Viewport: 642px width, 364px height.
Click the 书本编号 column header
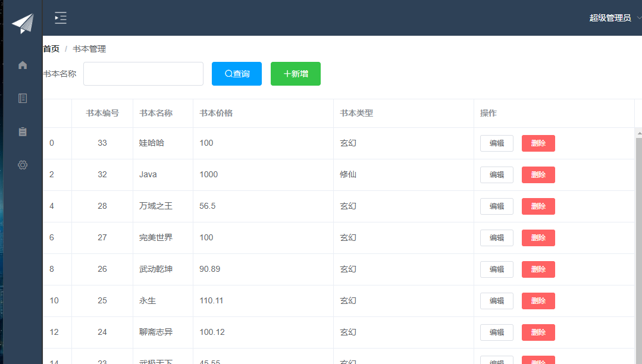tap(102, 113)
